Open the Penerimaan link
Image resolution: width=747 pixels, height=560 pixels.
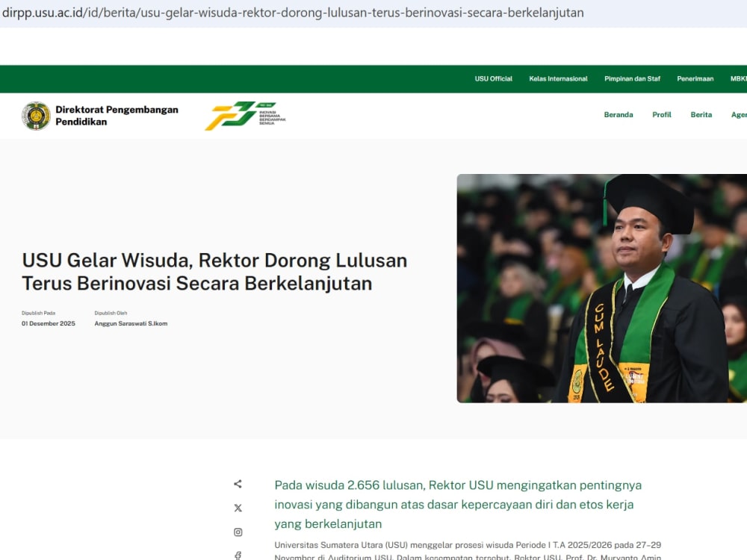click(x=695, y=78)
